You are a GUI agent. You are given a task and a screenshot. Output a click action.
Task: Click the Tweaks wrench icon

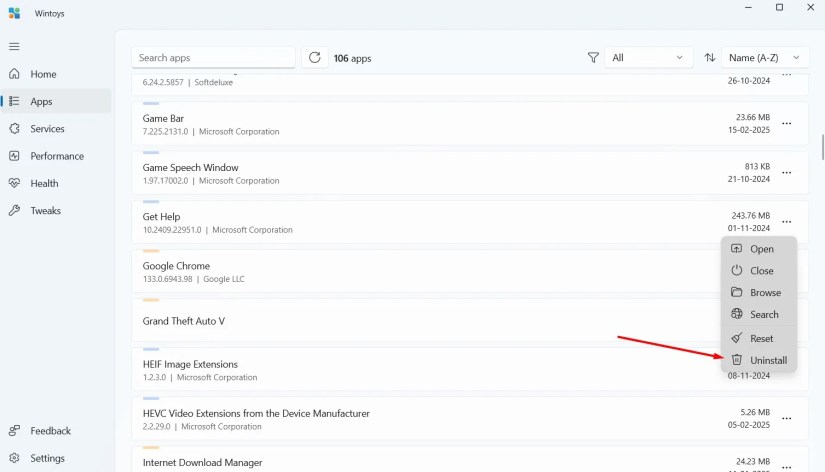(x=14, y=210)
